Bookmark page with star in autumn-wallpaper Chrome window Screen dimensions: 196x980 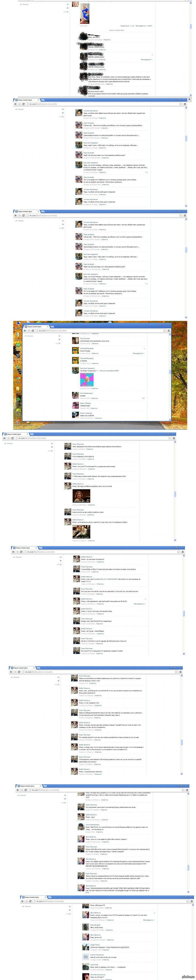(x=164, y=331)
